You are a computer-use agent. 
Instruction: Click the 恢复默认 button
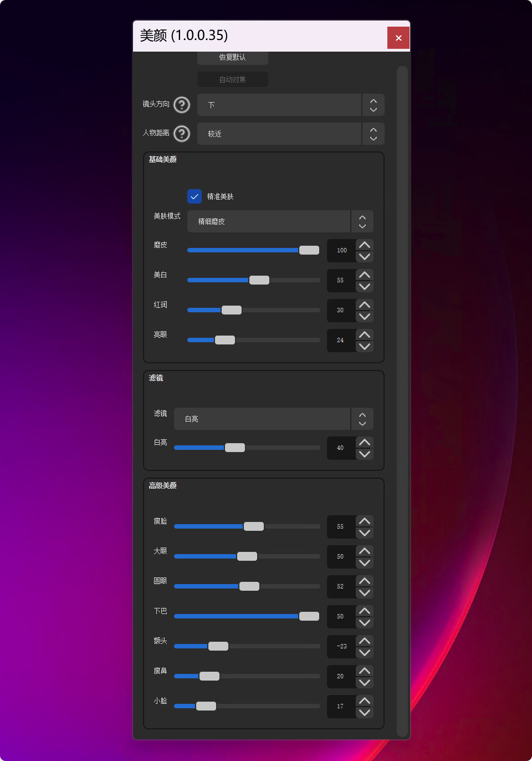pos(233,58)
